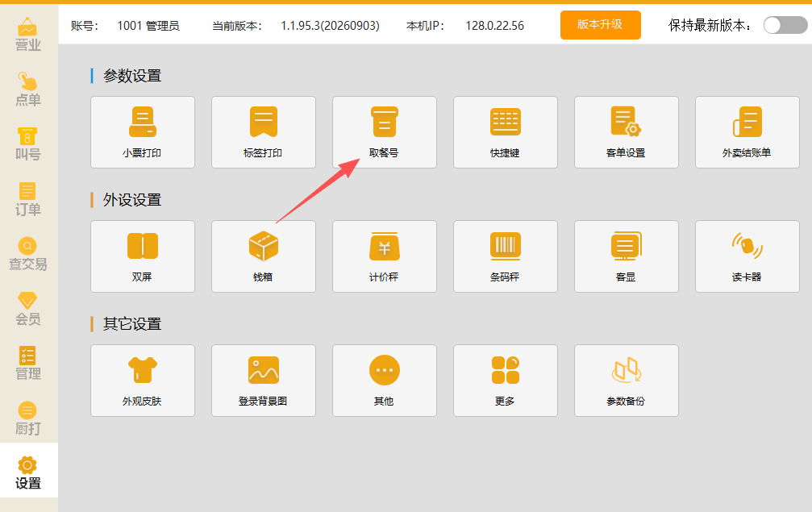Open 会员 members in sidebar

point(28,309)
